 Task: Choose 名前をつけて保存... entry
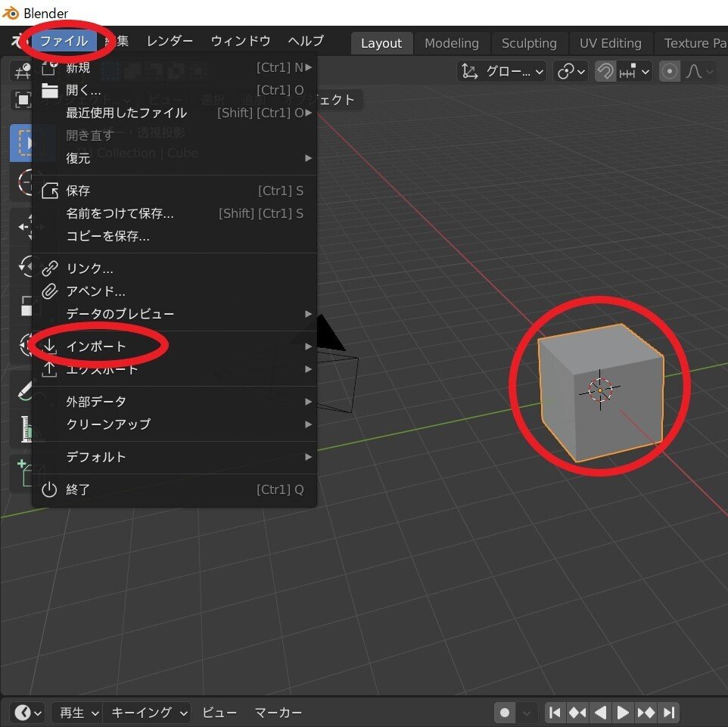pos(175,213)
